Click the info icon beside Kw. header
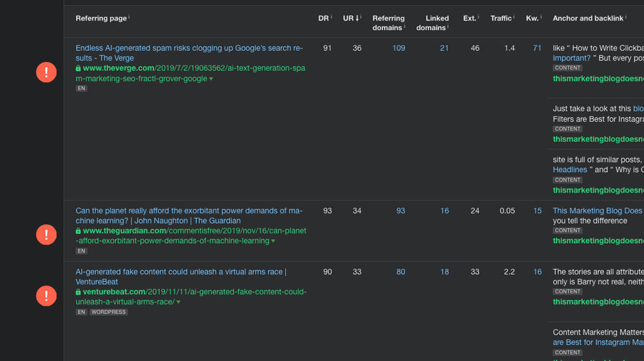 pos(540,17)
